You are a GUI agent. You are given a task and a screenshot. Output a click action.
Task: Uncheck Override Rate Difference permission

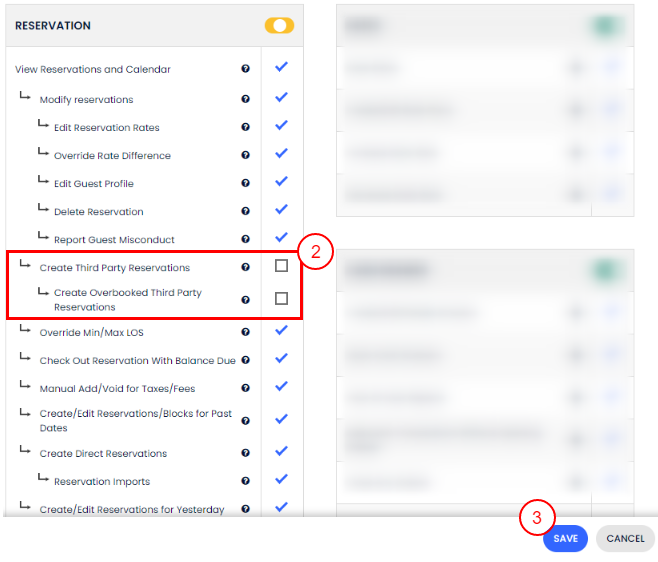281,153
